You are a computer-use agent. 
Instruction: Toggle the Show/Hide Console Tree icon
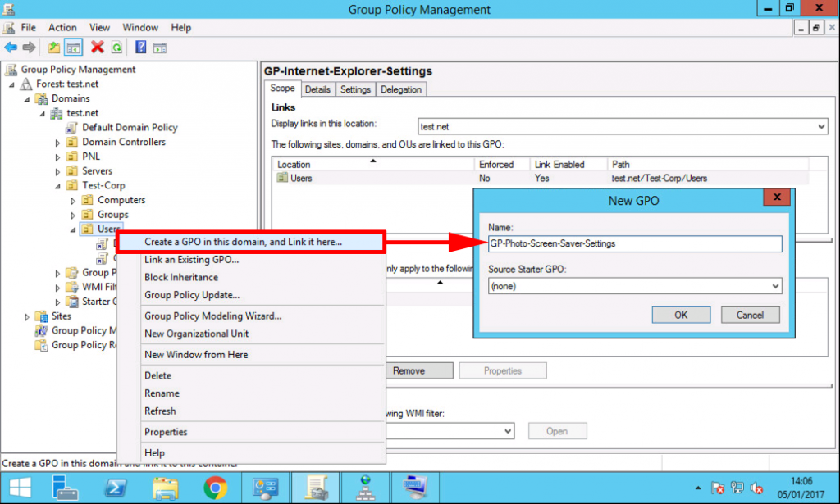[x=74, y=47]
